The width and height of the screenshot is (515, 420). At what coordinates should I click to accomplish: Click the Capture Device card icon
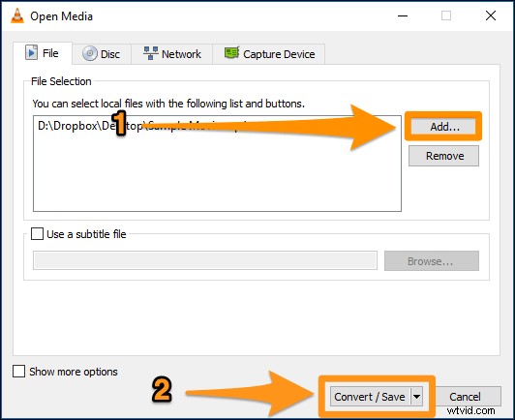[232, 52]
